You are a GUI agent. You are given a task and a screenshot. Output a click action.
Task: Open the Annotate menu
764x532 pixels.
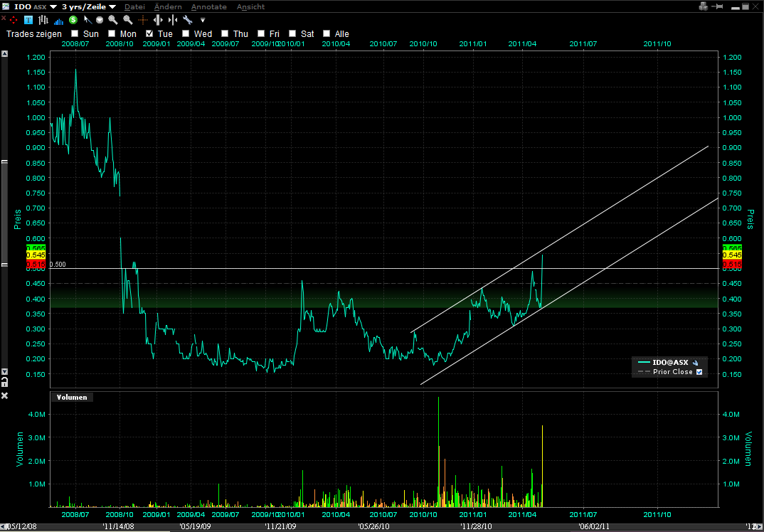(209, 7)
